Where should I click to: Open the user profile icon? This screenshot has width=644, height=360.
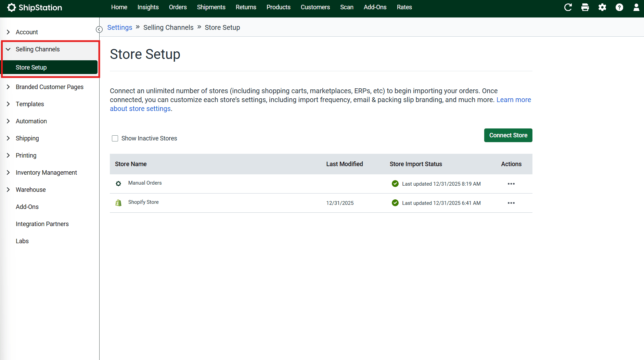click(x=636, y=7)
